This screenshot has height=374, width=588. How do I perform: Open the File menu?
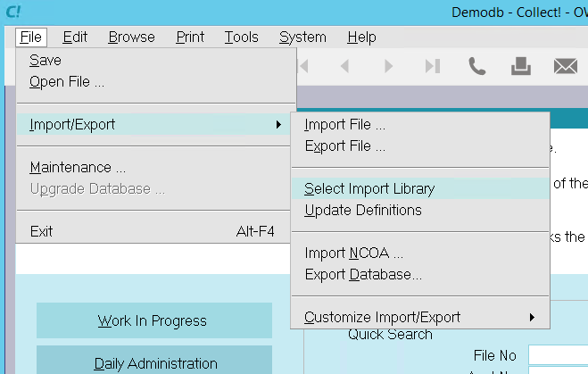(31, 37)
